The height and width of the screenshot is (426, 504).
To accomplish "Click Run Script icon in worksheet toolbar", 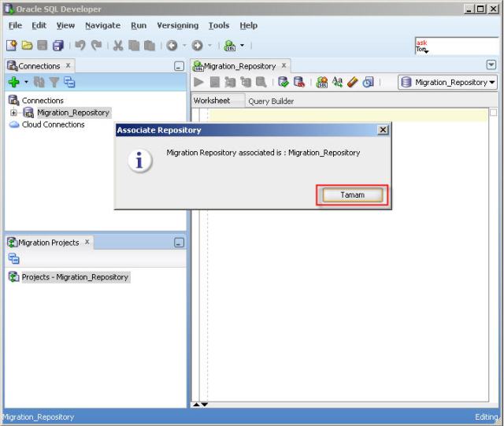I will 215,83.
